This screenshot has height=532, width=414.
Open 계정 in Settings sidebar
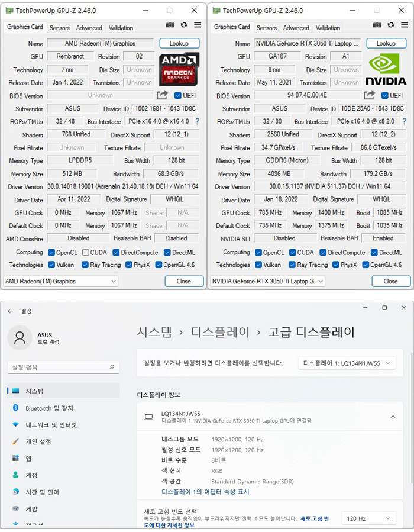coord(63,475)
